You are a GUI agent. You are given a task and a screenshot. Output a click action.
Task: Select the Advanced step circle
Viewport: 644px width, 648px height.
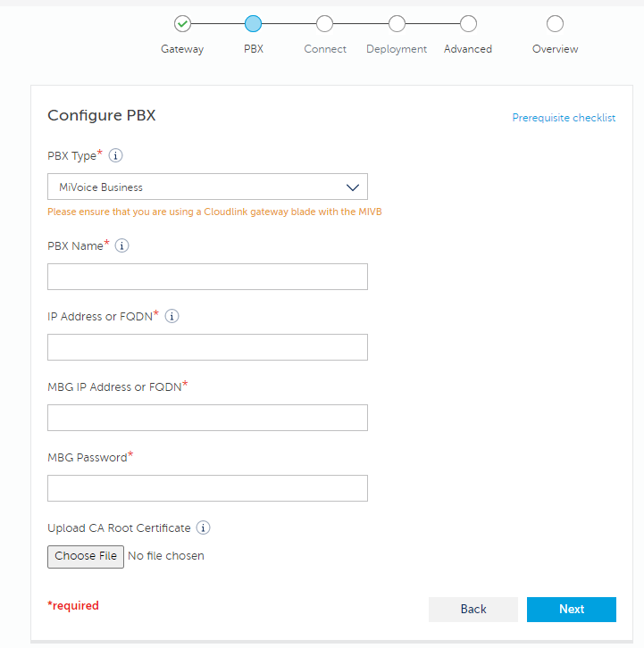point(468,23)
